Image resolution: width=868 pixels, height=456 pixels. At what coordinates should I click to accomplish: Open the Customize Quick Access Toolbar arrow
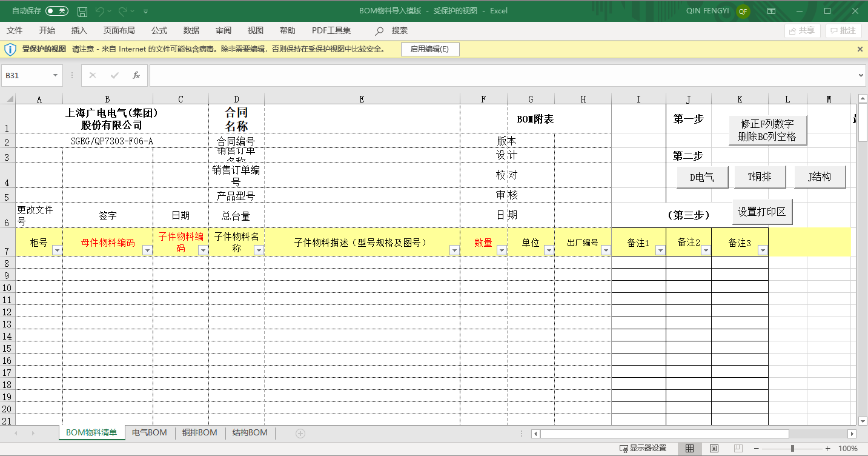[x=145, y=10]
